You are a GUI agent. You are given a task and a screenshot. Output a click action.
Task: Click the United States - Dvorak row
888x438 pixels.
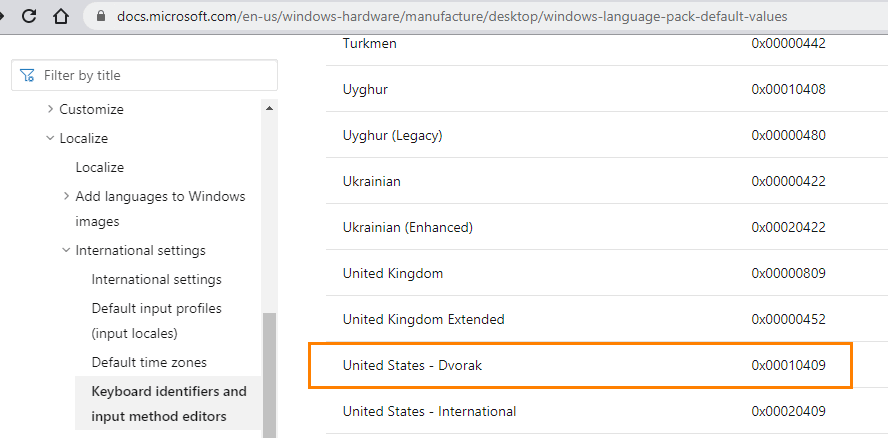580,366
